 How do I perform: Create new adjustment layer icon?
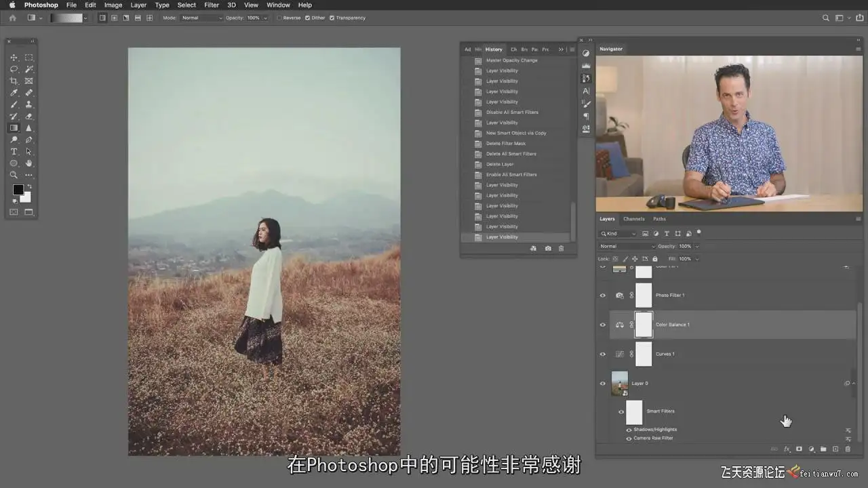point(812,449)
